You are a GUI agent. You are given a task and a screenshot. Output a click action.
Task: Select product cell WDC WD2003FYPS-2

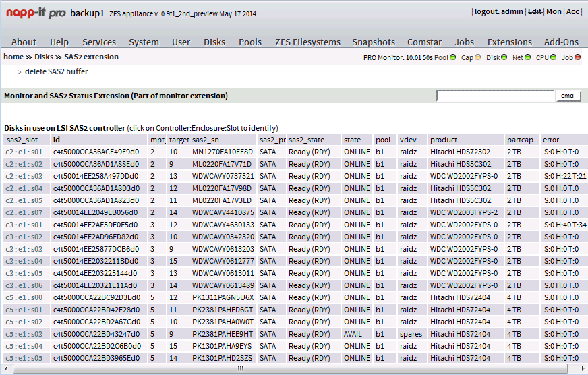pos(464,212)
